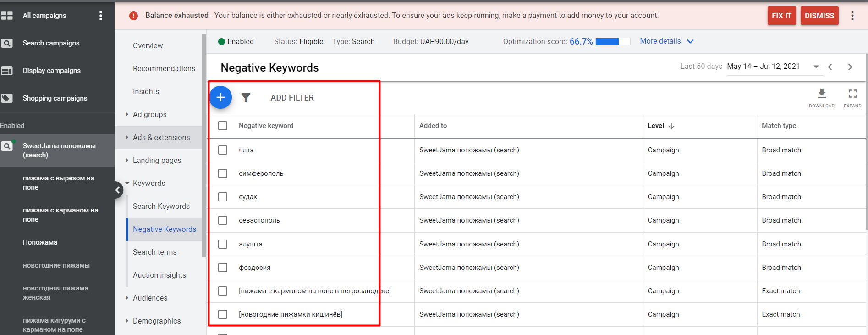Dismiss the balance exhausted alert
Viewport: 868px width, 335px height.
coord(819,16)
